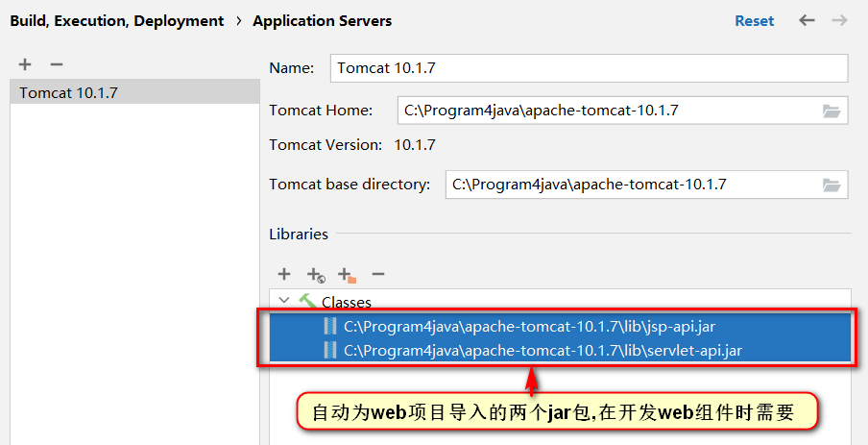868x445 pixels.
Task: Remove the selected library with minus icon
Action: [x=378, y=274]
